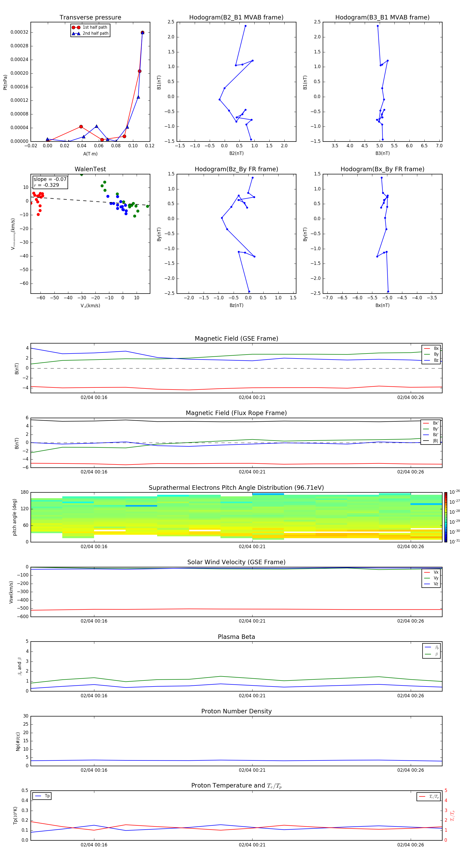473x868 pixels.
Task: Click "Vx" in the solar wind legend
Action: (x=436, y=572)
